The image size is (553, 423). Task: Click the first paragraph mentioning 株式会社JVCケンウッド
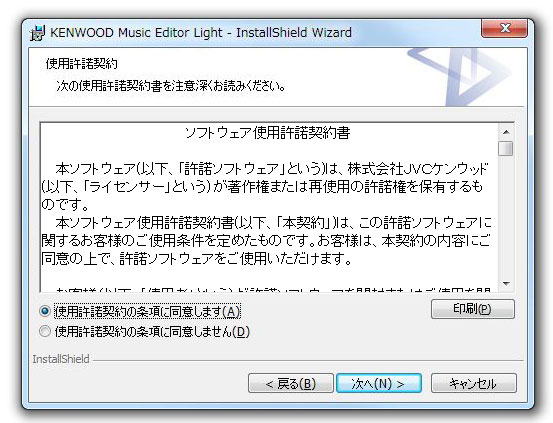[265, 187]
